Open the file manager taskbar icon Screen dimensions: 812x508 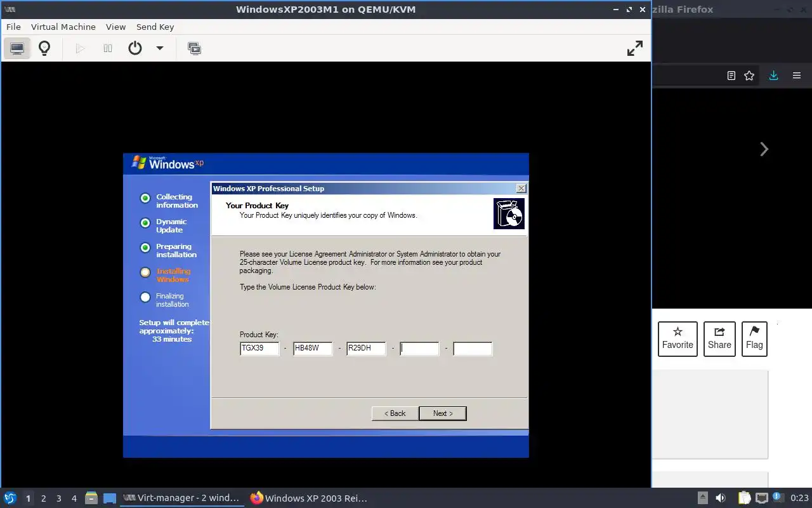91,498
